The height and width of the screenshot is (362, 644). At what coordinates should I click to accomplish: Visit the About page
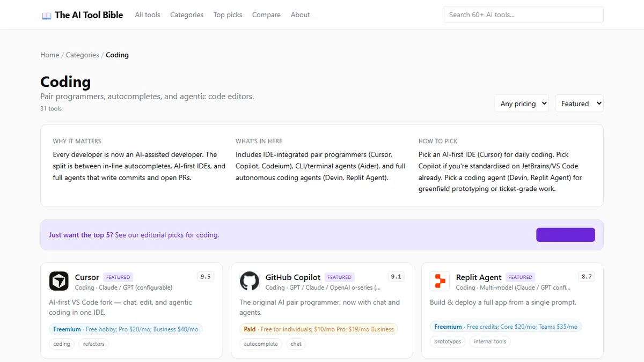click(x=301, y=15)
